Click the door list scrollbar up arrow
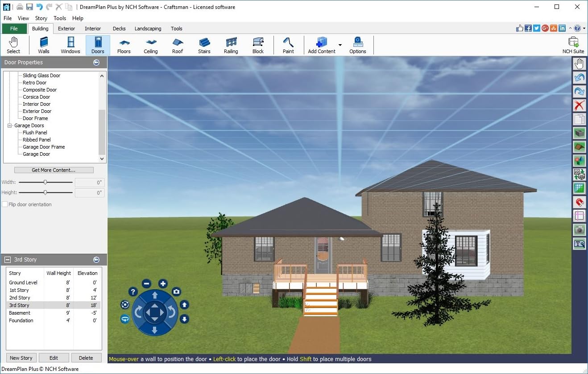Viewport: 588px width, 374px height. pyautogui.click(x=102, y=75)
